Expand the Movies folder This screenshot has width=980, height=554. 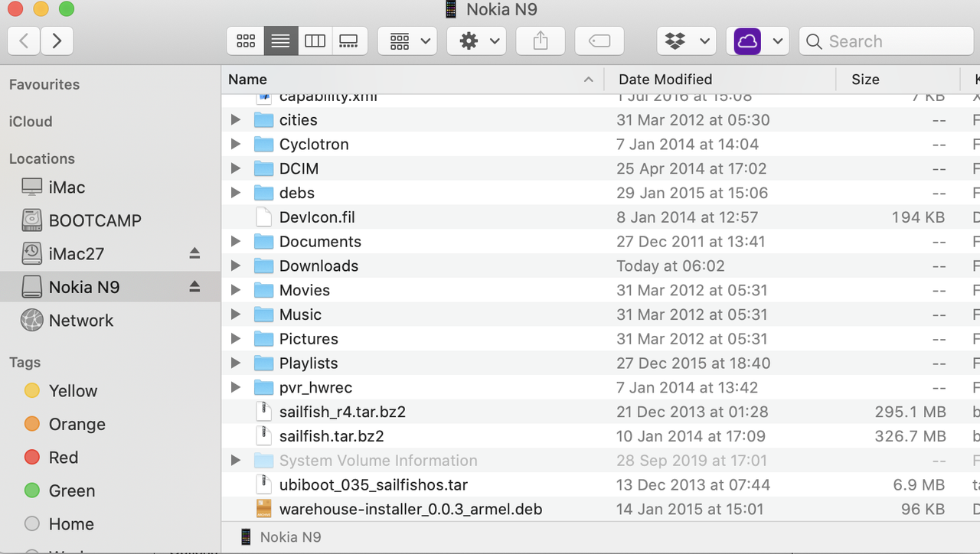point(236,290)
